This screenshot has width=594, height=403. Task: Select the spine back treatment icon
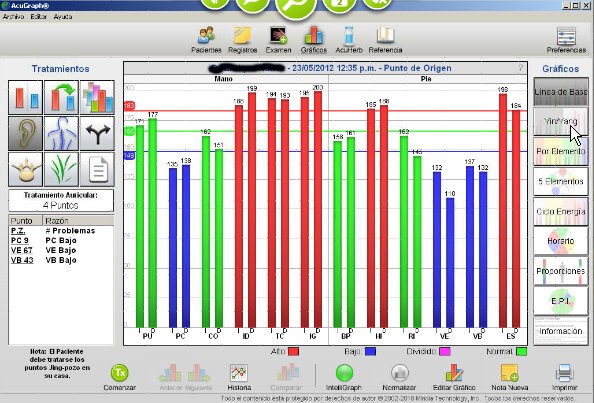(61, 133)
